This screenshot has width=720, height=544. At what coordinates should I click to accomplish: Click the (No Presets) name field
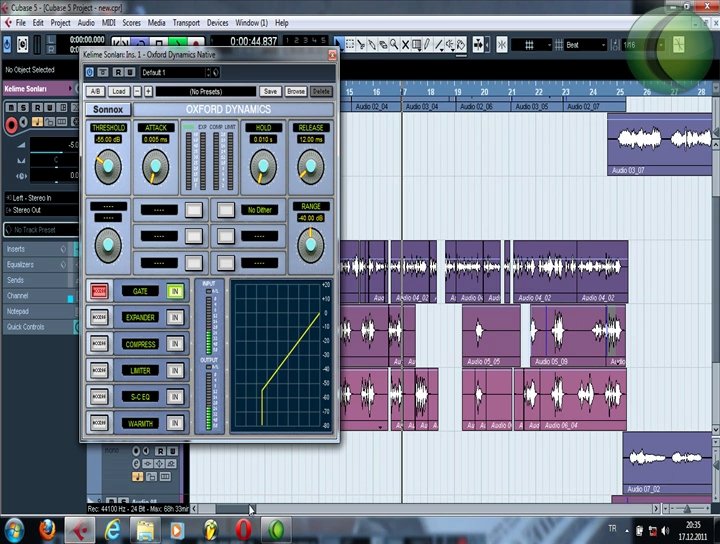[x=206, y=91]
